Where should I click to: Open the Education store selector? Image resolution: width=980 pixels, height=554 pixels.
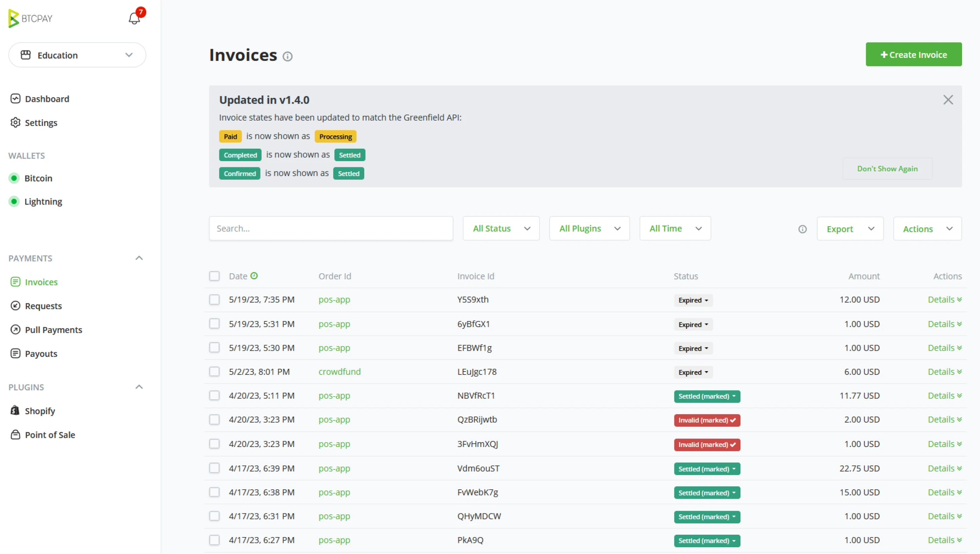(x=77, y=55)
